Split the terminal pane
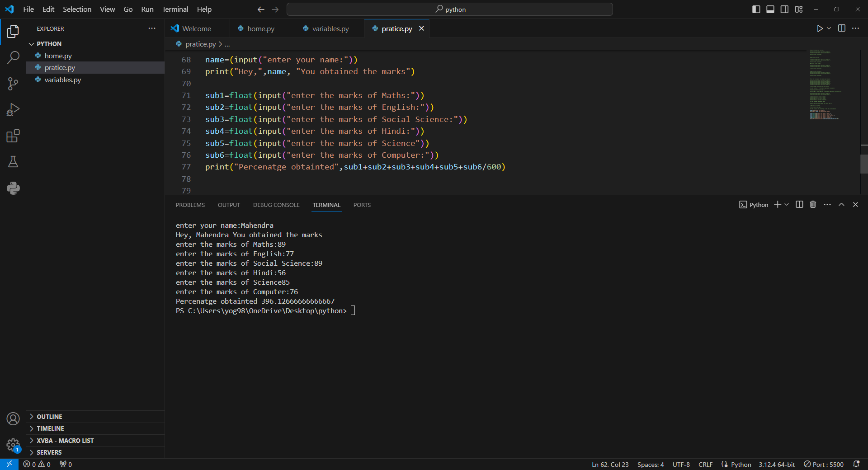Image resolution: width=868 pixels, height=470 pixels. tap(799, 205)
